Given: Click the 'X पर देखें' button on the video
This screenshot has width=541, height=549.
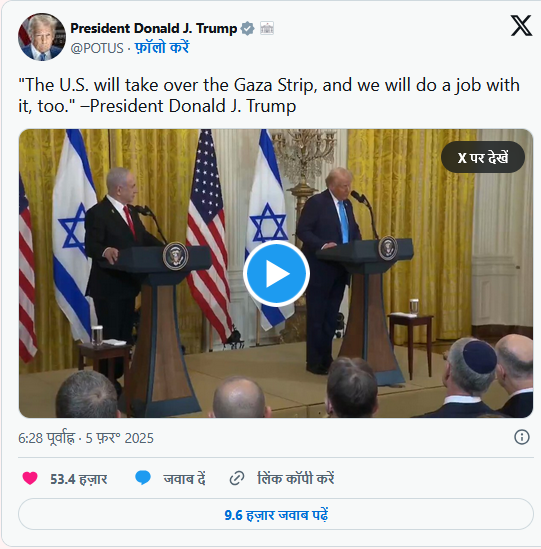Looking at the screenshot, I should point(483,157).
